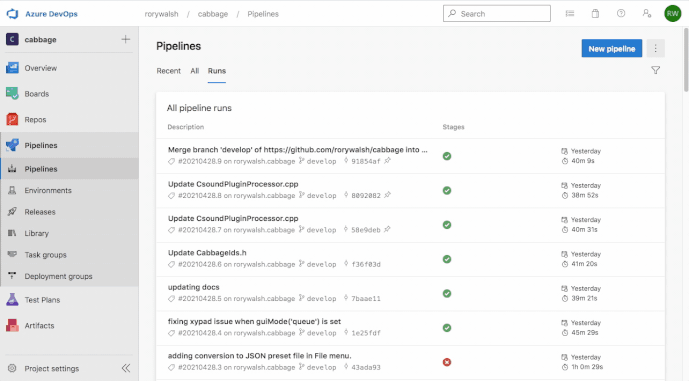Click commit hash 43ada93
The image size is (689, 381).
[366, 367]
